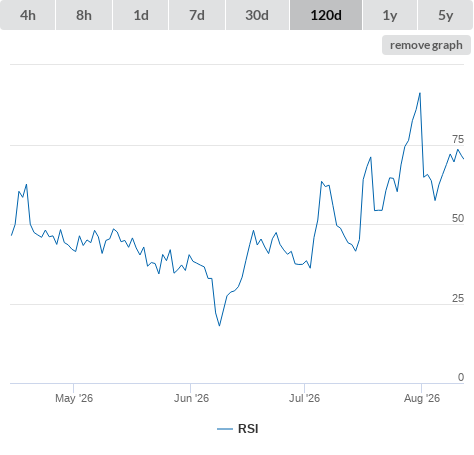Click the active 120d tab

point(326,15)
